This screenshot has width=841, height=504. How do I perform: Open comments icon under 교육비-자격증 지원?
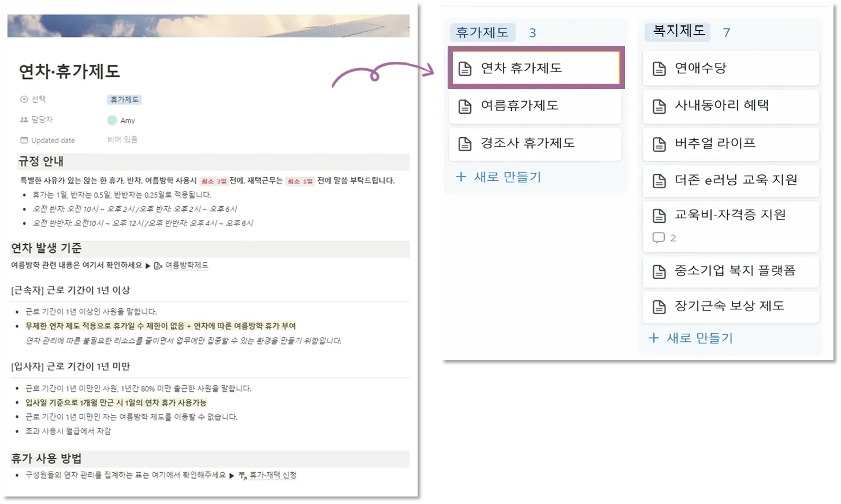tap(658, 237)
